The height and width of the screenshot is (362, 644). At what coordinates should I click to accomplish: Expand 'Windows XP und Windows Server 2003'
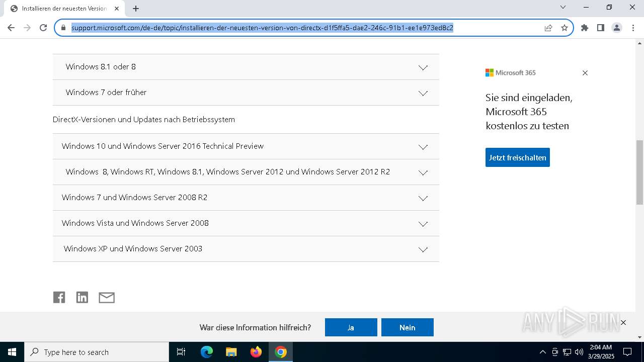tap(246, 249)
